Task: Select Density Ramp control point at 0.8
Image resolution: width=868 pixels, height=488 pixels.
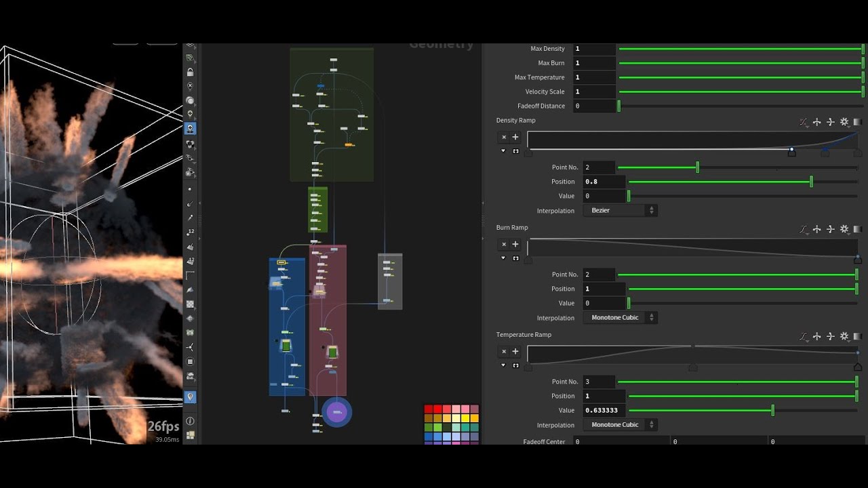Action: pyautogui.click(x=791, y=152)
